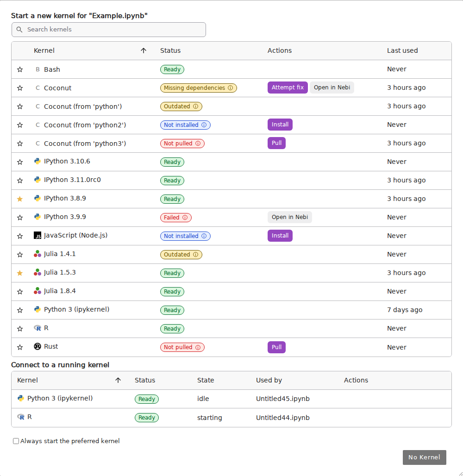This screenshot has height=476, width=463.
Task: Pull the Coconut (from 'python3') kernel
Action: 276,143
